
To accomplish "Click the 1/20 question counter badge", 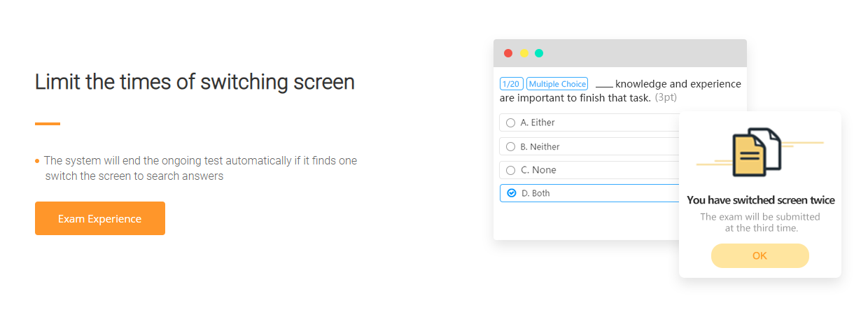I will 512,84.
